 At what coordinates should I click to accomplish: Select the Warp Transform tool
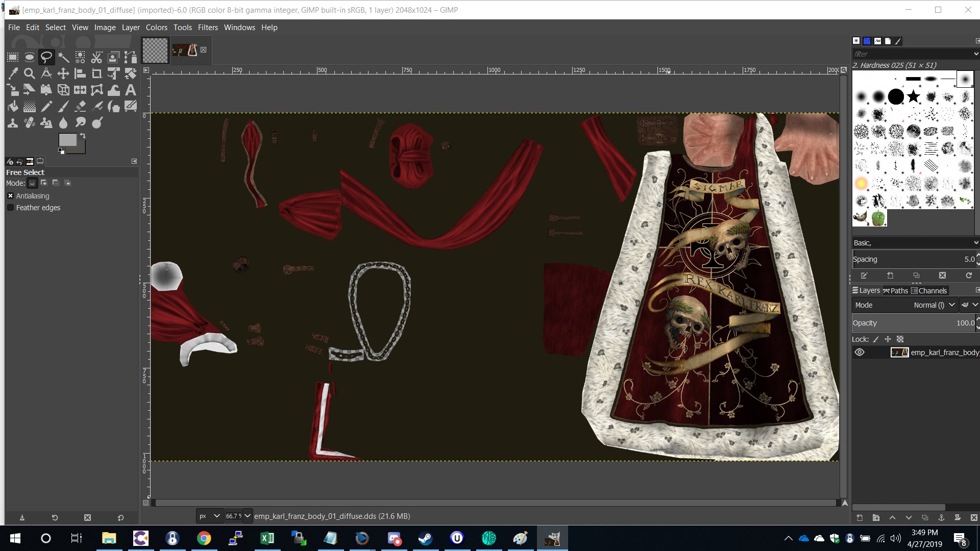pos(114,90)
